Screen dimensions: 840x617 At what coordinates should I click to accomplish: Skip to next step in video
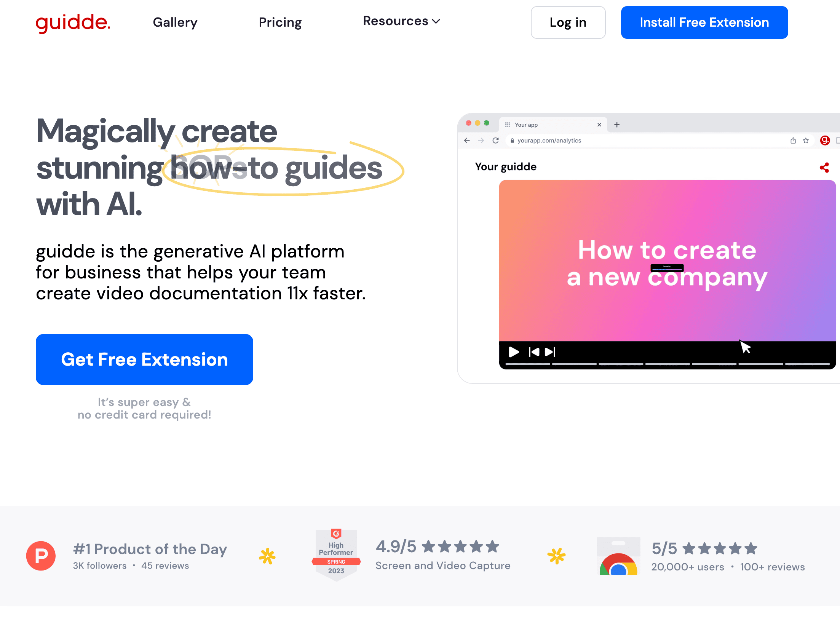(x=550, y=352)
